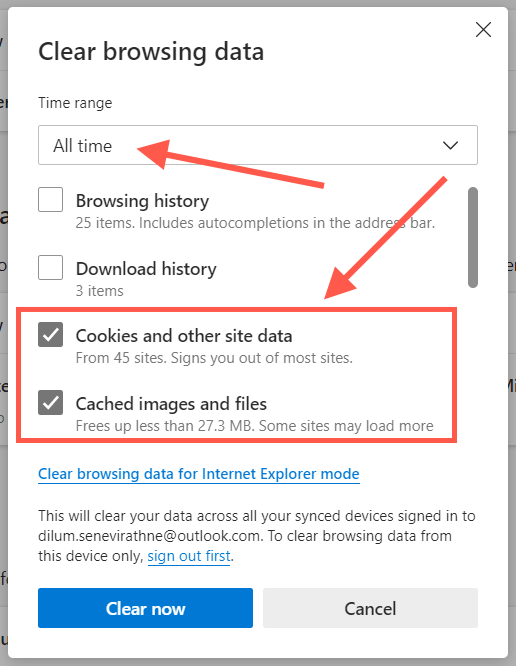Select the Download history label text
Screen dimensions: 516x666
click(x=146, y=268)
